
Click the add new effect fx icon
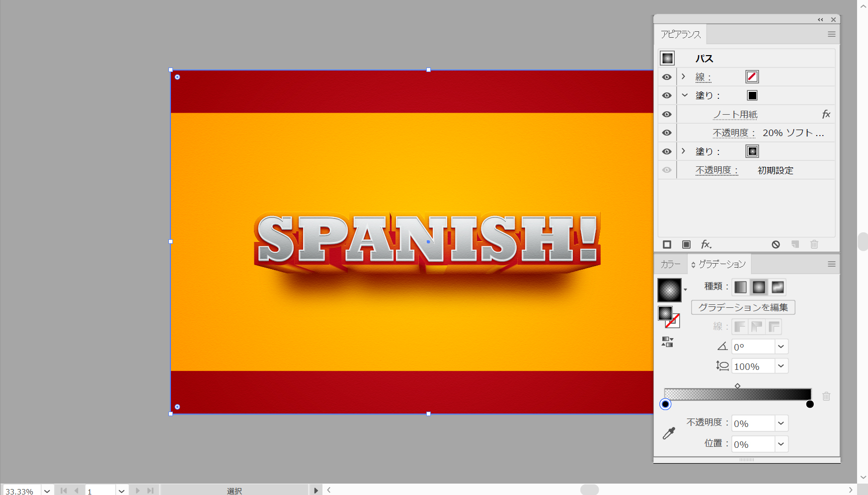[x=706, y=244]
